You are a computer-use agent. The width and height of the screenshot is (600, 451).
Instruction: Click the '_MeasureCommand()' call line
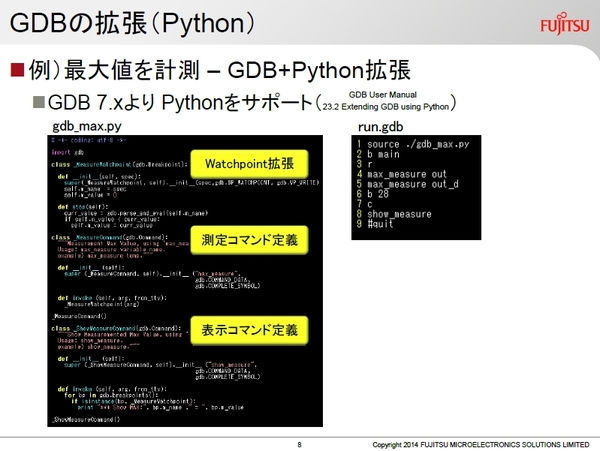click(x=79, y=316)
